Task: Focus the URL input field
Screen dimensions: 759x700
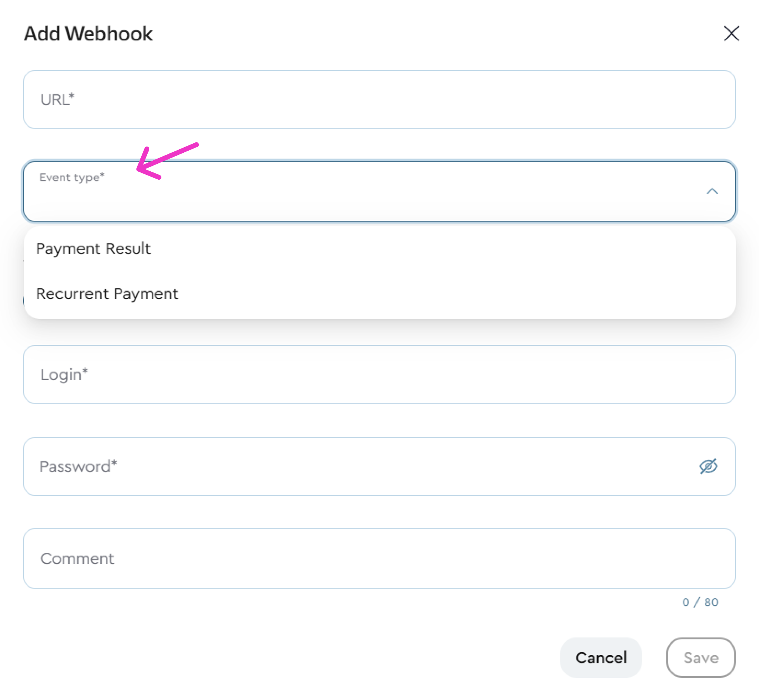Action: point(379,99)
